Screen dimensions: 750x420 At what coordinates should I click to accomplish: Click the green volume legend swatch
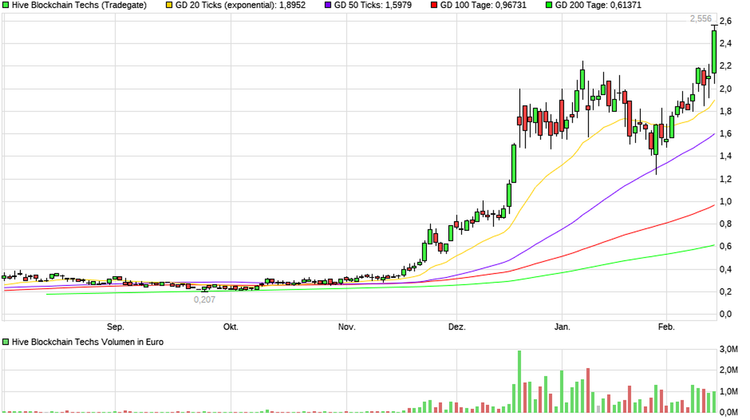pyautogui.click(x=7, y=342)
